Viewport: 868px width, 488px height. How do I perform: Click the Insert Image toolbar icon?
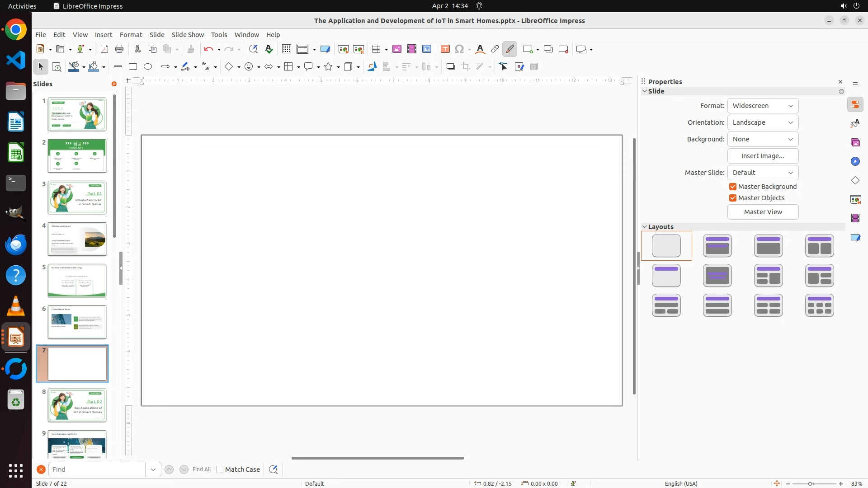(x=397, y=49)
